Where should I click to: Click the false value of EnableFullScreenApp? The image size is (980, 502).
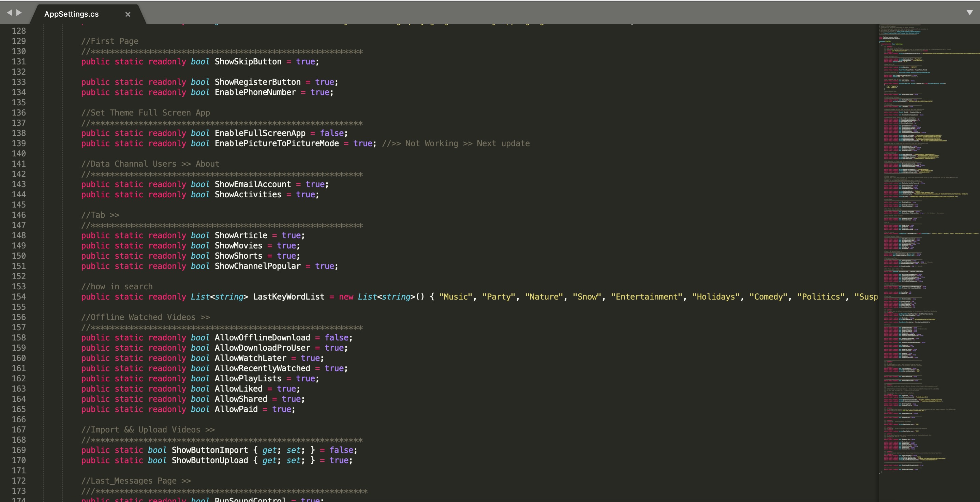331,133
